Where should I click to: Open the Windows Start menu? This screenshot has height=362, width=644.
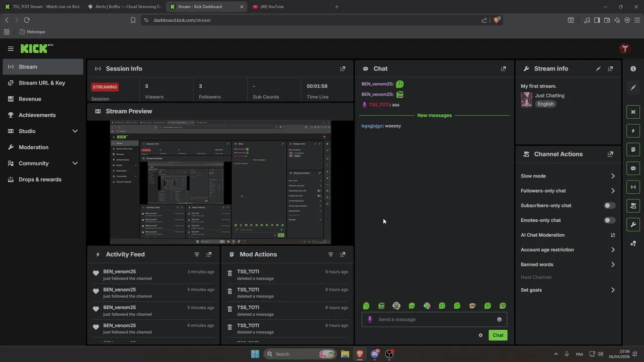click(255, 354)
